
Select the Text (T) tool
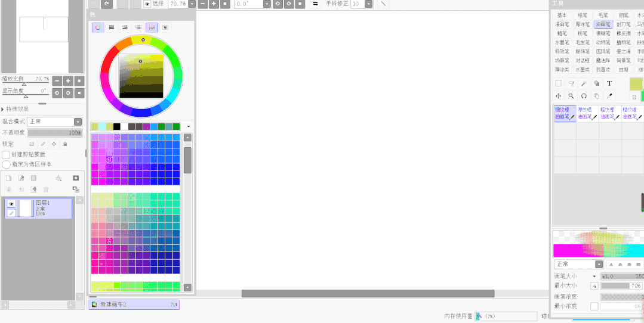point(609,83)
